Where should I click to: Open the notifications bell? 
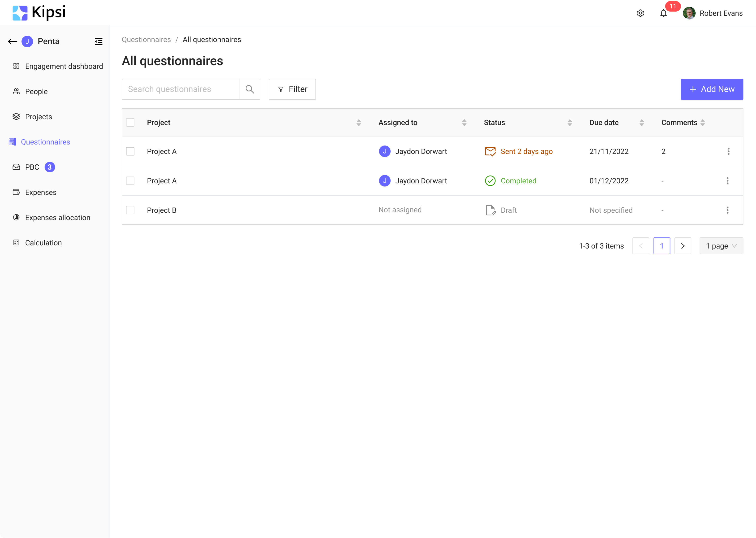pyautogui.click(x=663, y=13)
